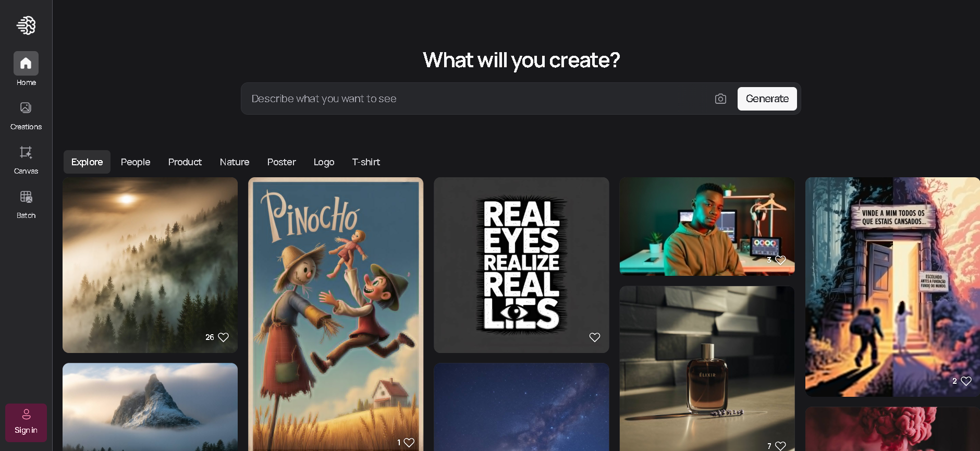Like the Real Eyes Realize Real Lies poster
Image resolution: width=980 pixels, height=451 pixels.
[595, 337]
